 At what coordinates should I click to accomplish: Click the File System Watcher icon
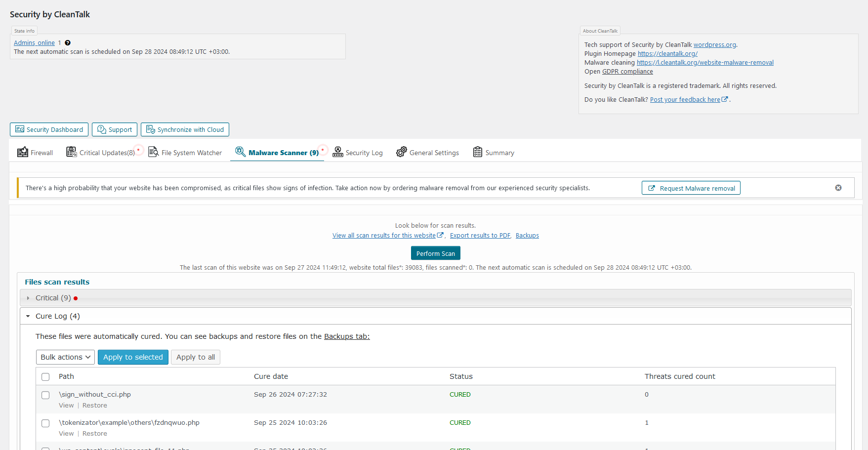pos(154,152)
